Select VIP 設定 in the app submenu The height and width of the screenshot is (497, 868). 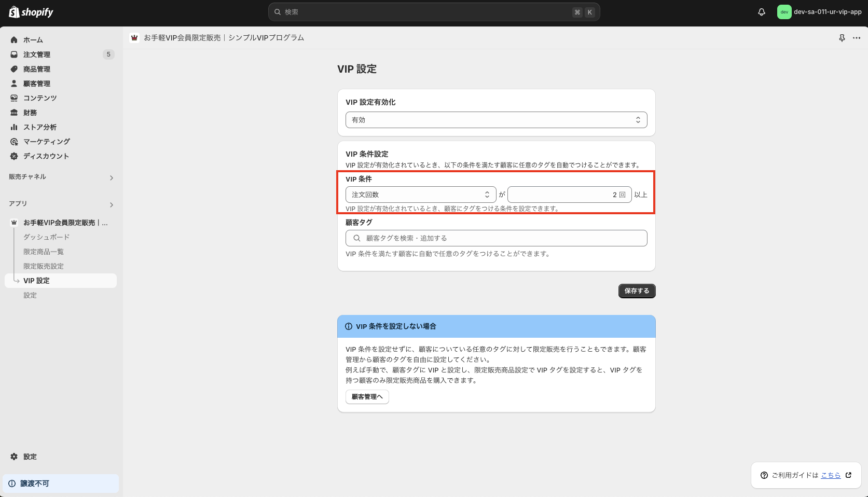(61, 281)
